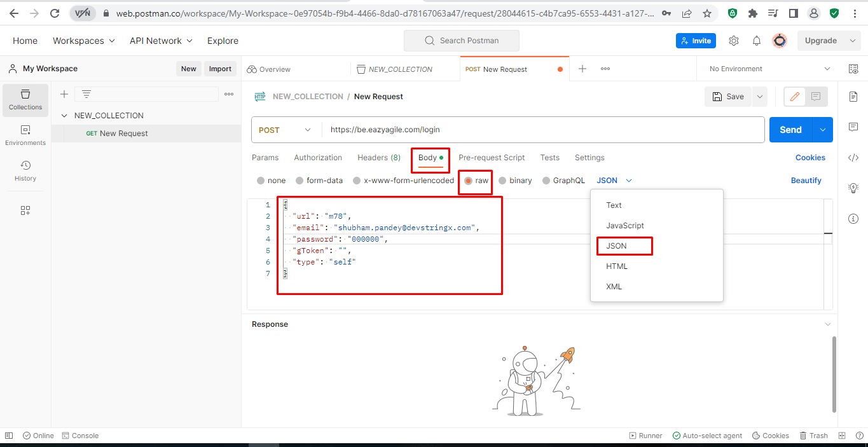
Task: Click the plus icon to open new tab
Action: (x=582, y=69)
